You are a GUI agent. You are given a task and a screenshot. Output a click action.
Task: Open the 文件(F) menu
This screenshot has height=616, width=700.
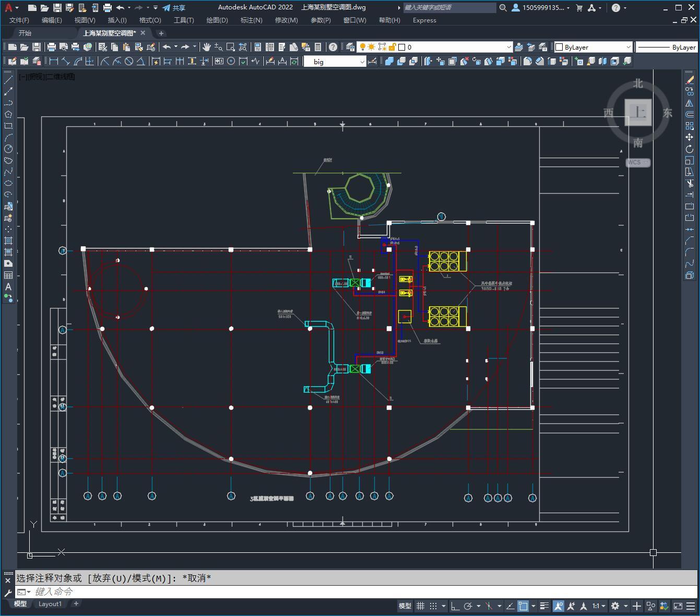click(x=19, y=20)
